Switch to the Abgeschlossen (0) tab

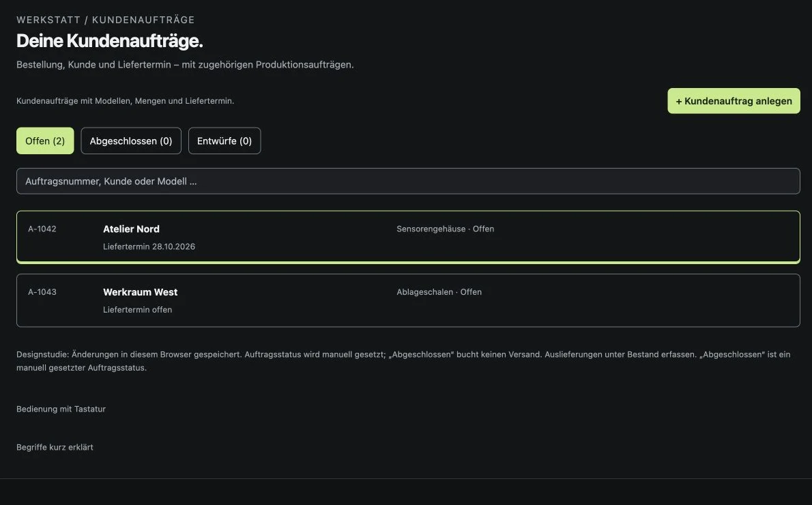click(131, 141)
